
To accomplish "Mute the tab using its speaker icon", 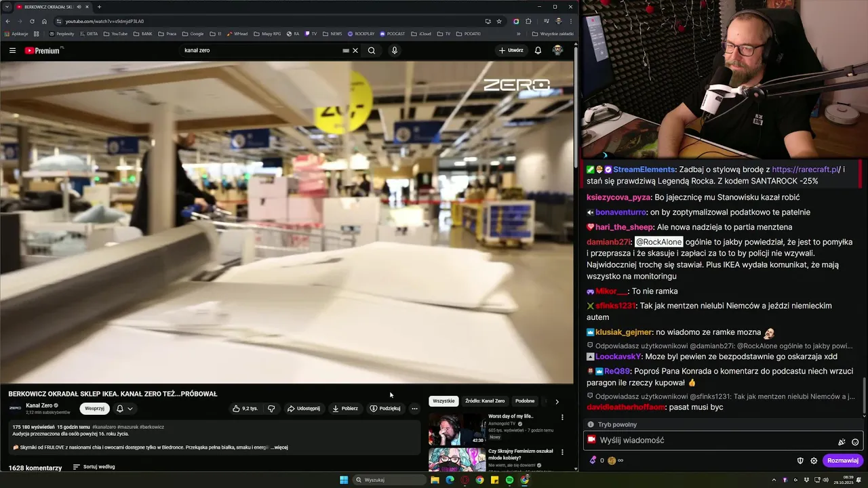I will pyautogui.click(x=79, y=7).
